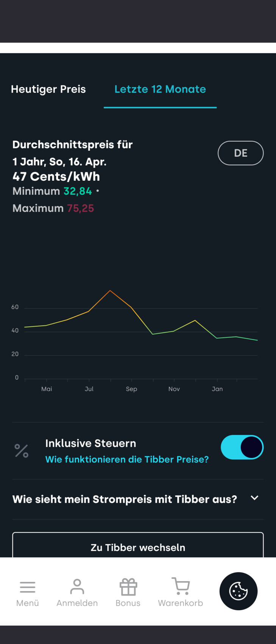Tap the green Minimum 32,84 value

click(x=78, y=191)
